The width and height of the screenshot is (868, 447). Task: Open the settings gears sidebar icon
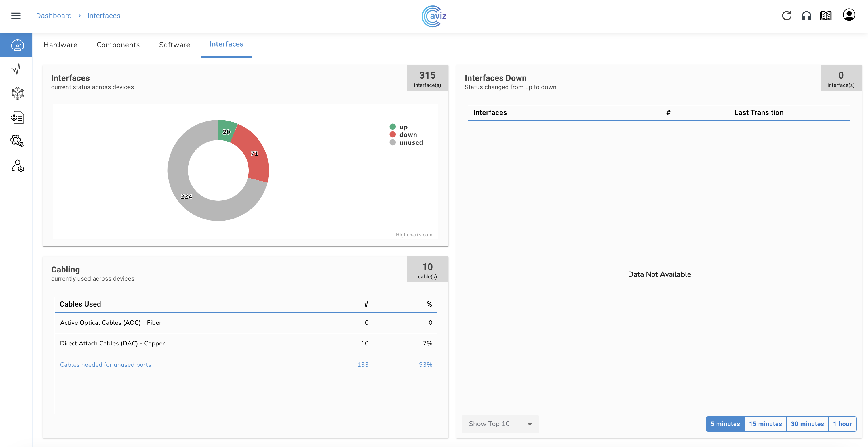pyautogui.click(x=17, y=141)
